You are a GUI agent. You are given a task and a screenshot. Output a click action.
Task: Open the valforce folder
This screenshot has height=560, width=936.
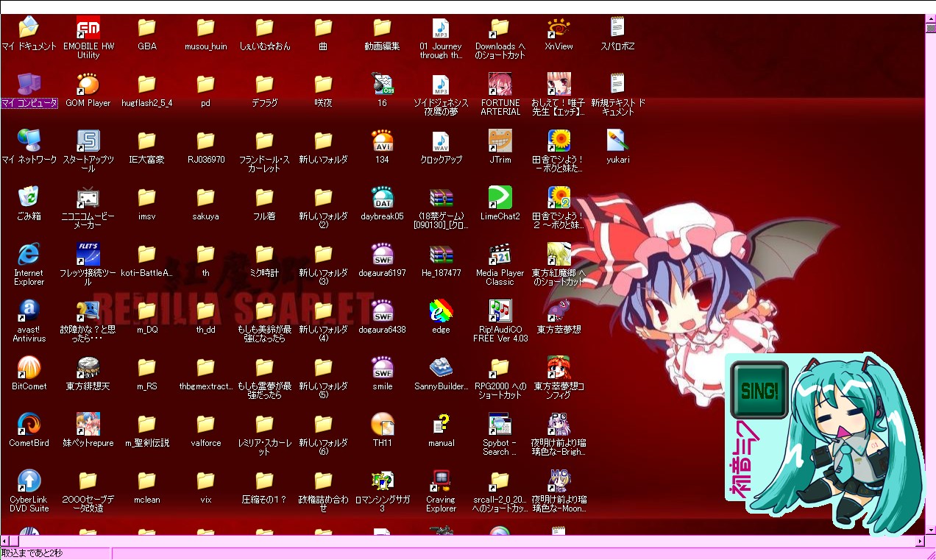pyautogui.click(x=205, y=425)
